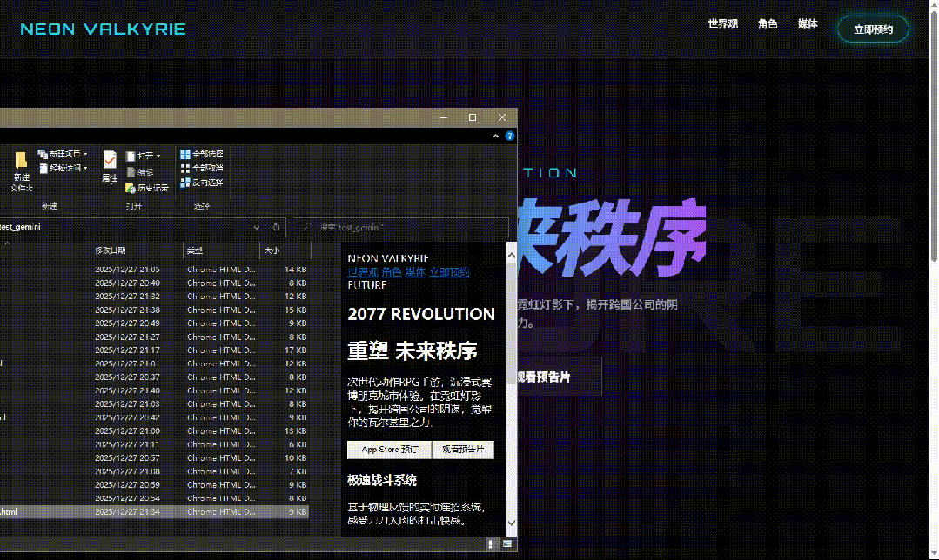939x560 pixels.
Task: Click 立即预约 link in the preview pane
Action: [x=449, y=272]
